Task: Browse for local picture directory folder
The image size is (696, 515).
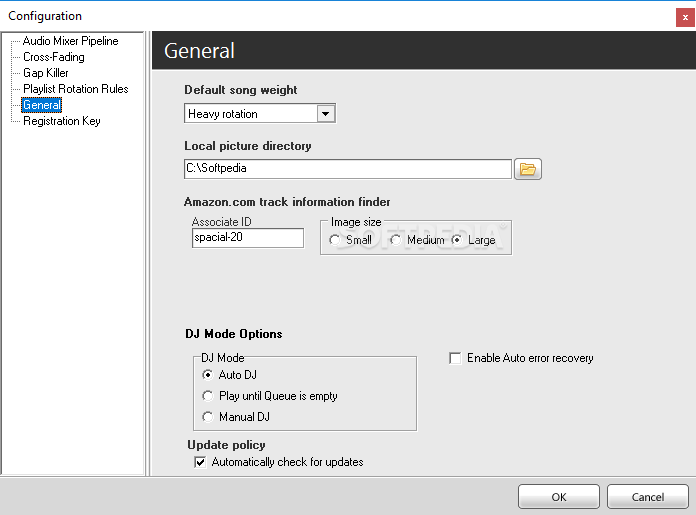Action: tap(528, 169)
